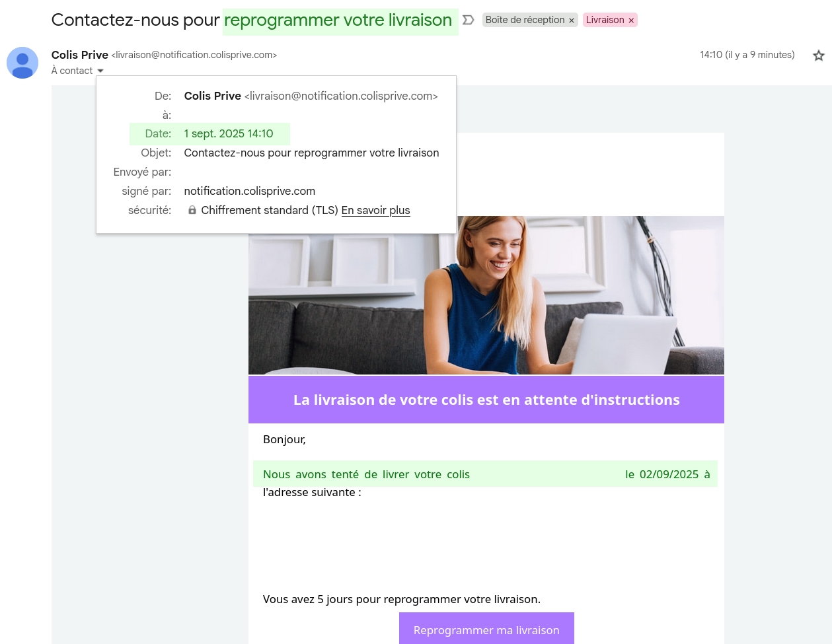
Task: Click the Date row in details popup
Action: (209, 133)
